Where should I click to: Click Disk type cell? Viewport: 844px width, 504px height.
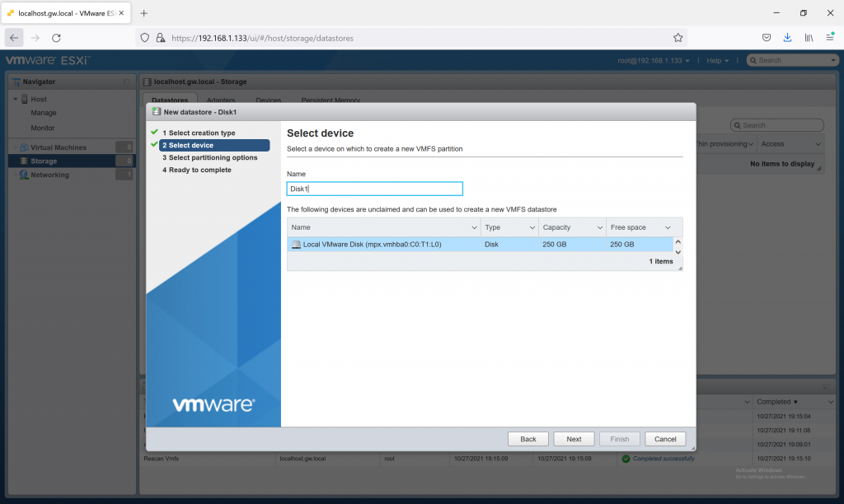[491, 245]
